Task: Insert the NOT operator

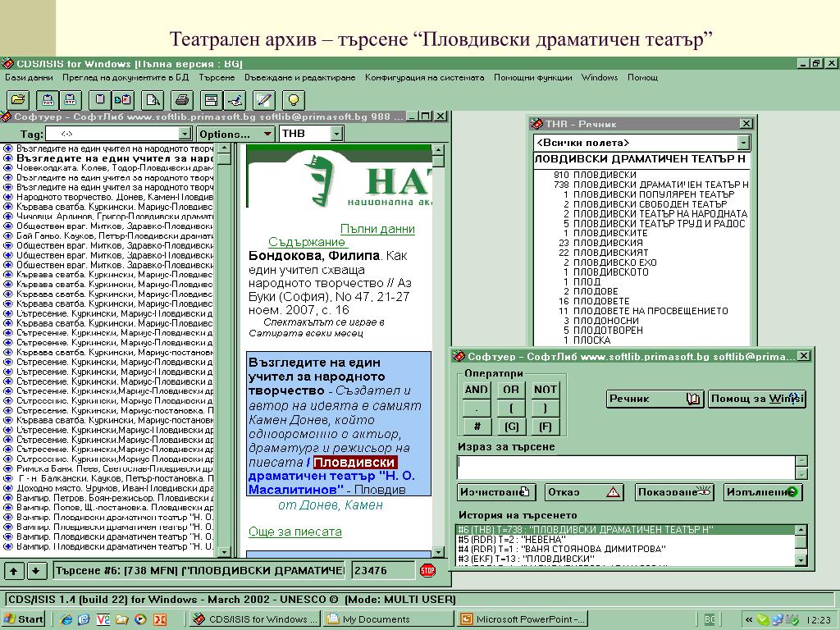Action: tap(545, 390)
